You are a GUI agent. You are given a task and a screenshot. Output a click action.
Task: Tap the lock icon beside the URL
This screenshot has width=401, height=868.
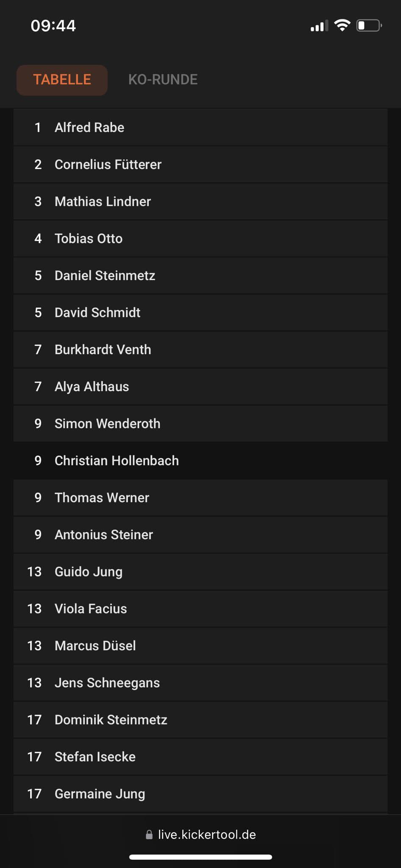pyautogui.click(x=149, y=835)
